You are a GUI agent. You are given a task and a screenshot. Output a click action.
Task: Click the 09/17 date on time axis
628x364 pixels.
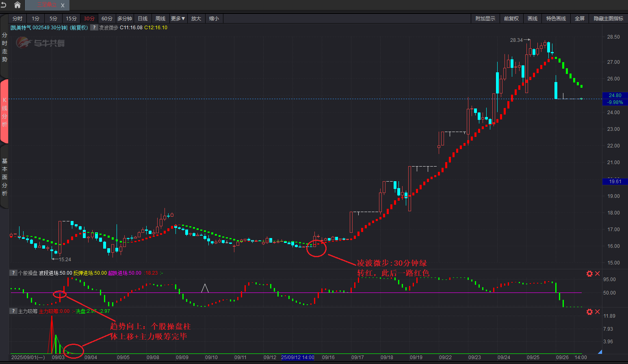pos(357,357)
